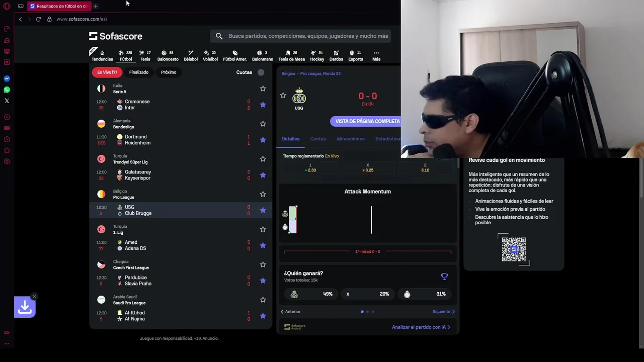Click the downloads arrow floating button
This screenshot has width=644, height=362.
(x=25, y=307)
